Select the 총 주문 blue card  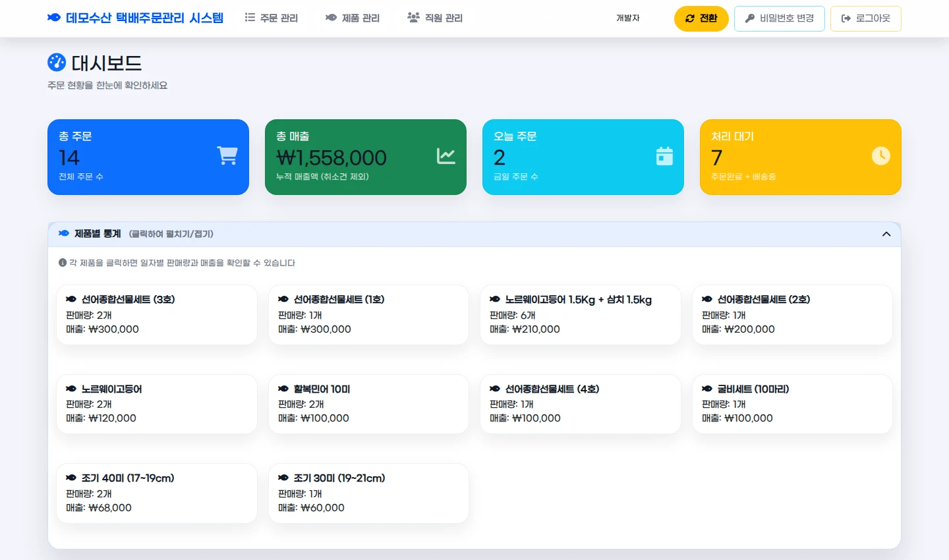click(x=148, y=157)
